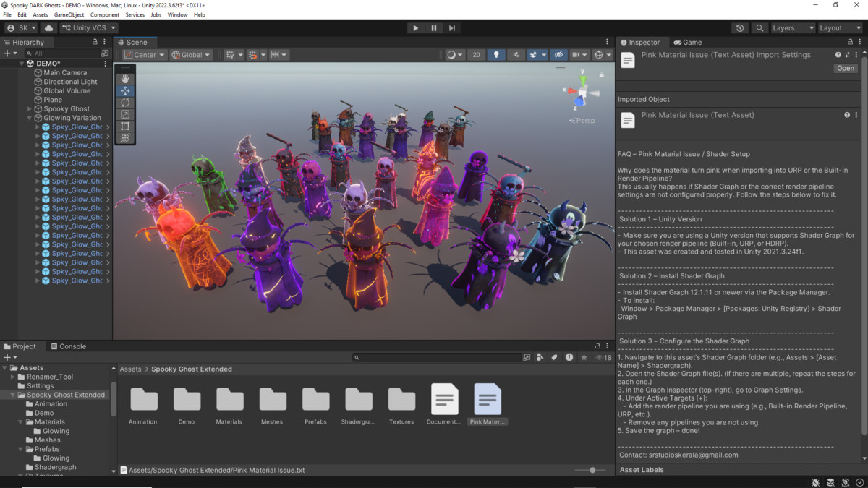Viewport: 868px width, 488px height.
Task: Open the Unity VCS dropdown
Action: [x=89, y=28]
